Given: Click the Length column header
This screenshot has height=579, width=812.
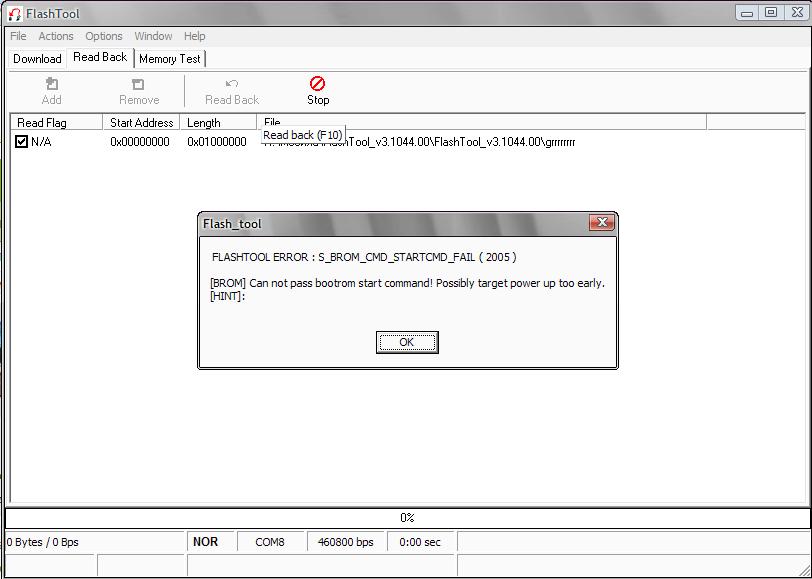Looking at the screenshot, I should click(x=204, y=123).
